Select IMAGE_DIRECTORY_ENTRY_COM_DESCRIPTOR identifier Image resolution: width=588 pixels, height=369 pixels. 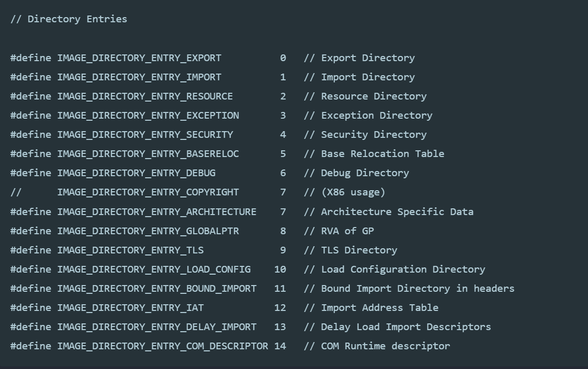163,346
